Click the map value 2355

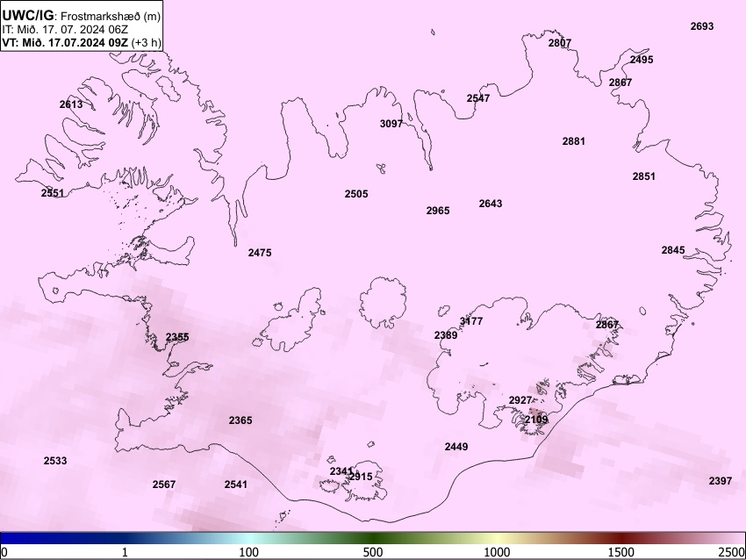click(177, 337)
